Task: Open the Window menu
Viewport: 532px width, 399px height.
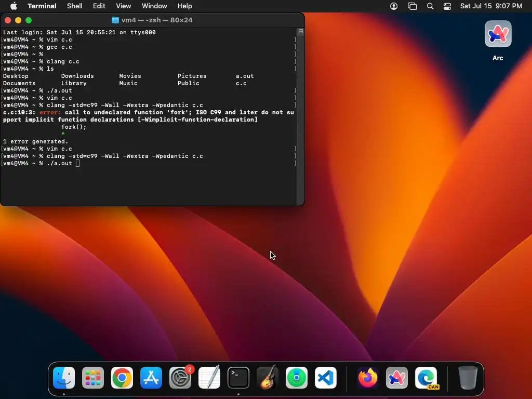Action: point(154,6)
